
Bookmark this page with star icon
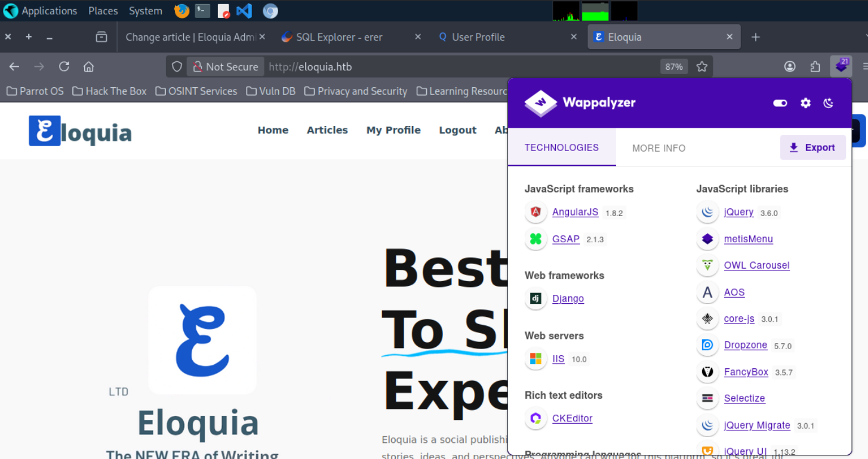(702, 67)
